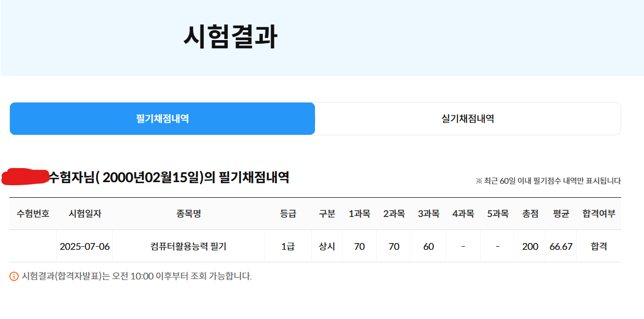This screenshot has height=319, width=644.
Task: Select the 상시 cell in the row
Action: pyautogui.click(x=327, y=247)
